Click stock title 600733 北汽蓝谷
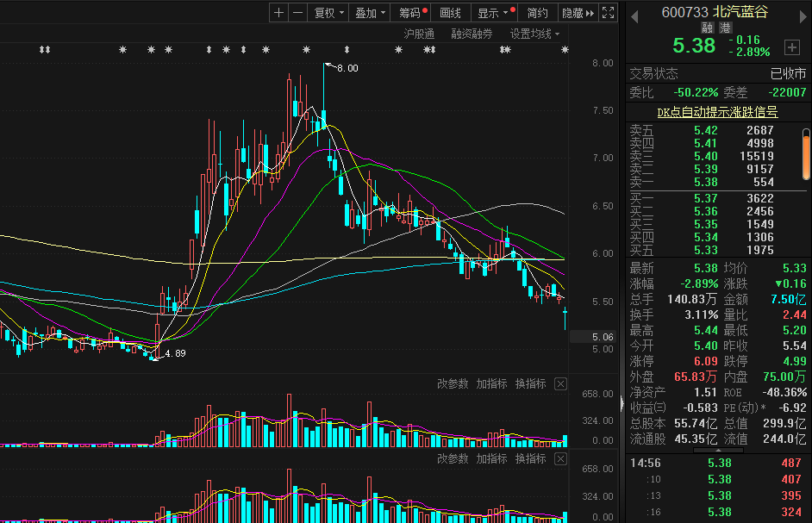812x523 pixels. click(715, 12)
